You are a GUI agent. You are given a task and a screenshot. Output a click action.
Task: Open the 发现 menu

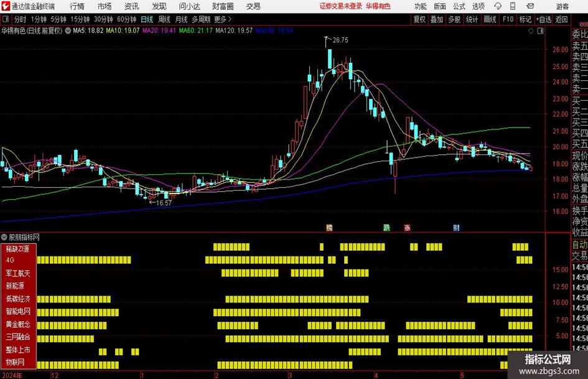pyautogui.click(x=159, y=6)
